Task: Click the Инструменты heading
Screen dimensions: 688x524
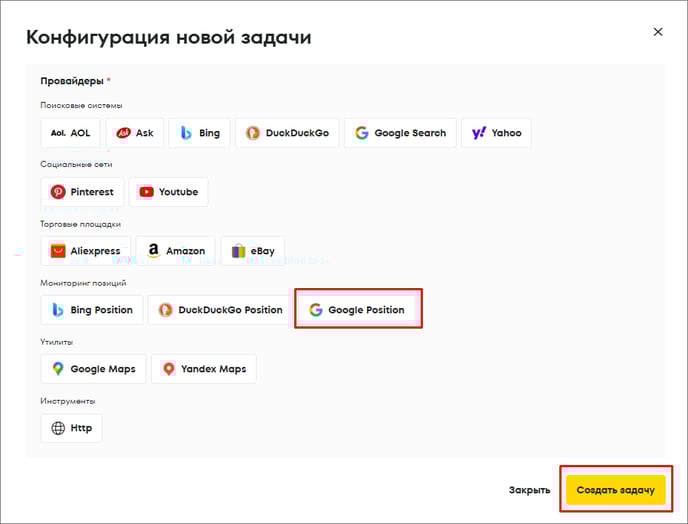Action: click(x=68, y=401)
